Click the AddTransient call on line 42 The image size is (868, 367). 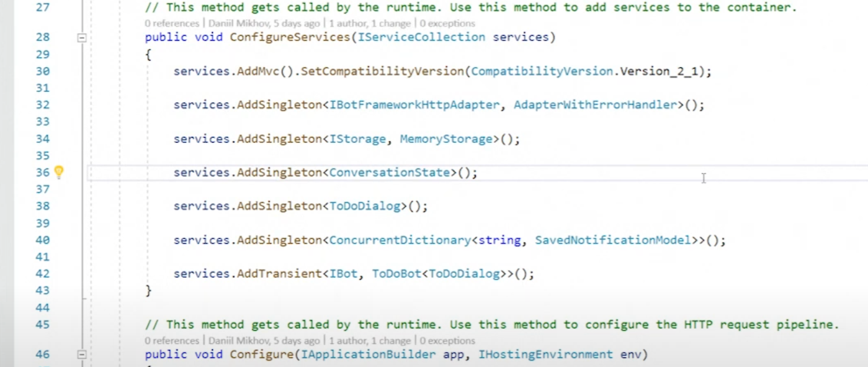click(x=279, y=274)
